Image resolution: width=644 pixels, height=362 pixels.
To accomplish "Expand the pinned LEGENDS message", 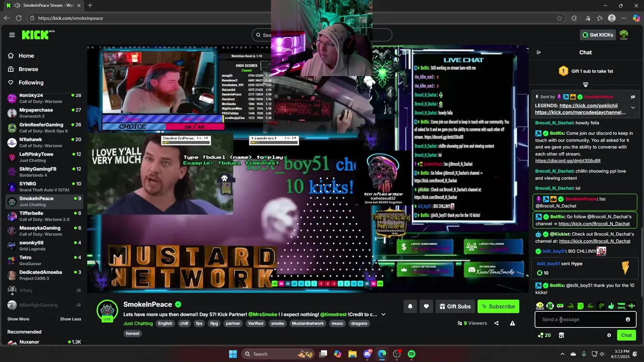I will [x=633, y=108].
